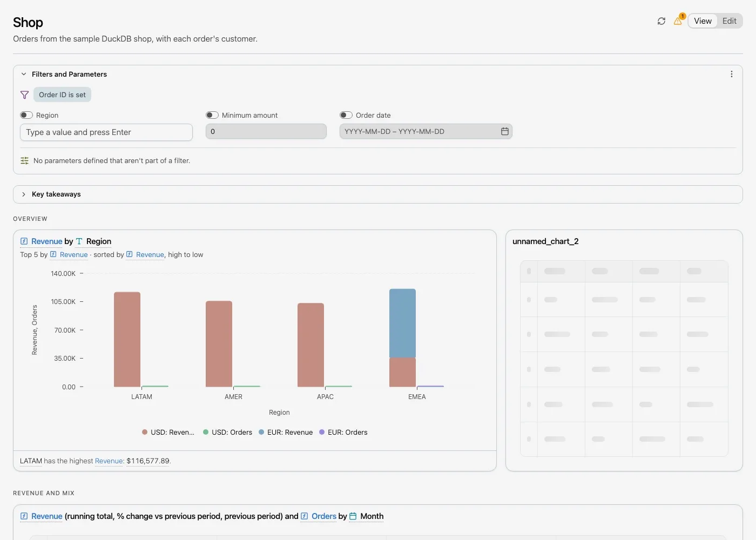Open the warning alert icon

click(x=678, y=21)
